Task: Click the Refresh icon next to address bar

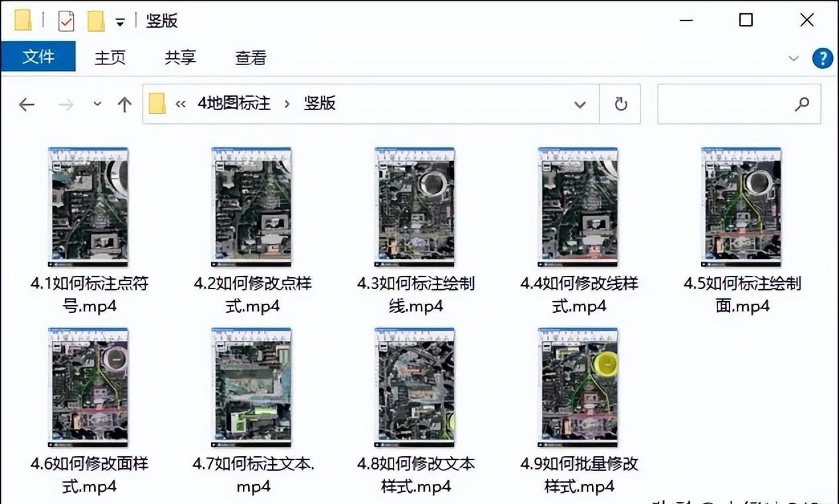Action: tap(620, 104)
